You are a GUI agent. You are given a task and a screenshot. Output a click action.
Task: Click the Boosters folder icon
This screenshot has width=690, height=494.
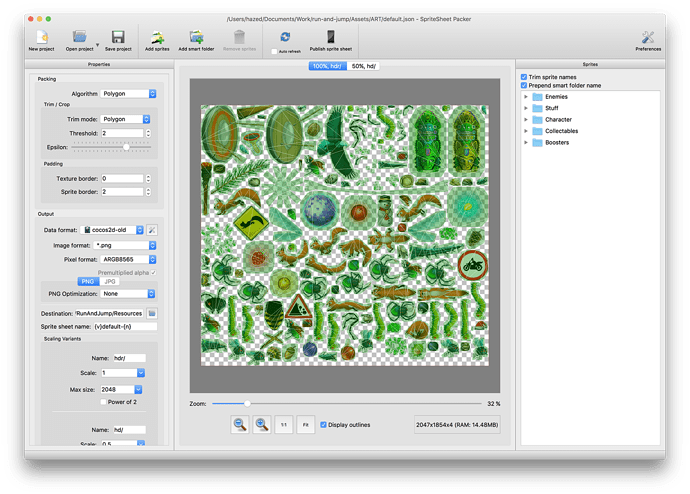click(537, 143)
